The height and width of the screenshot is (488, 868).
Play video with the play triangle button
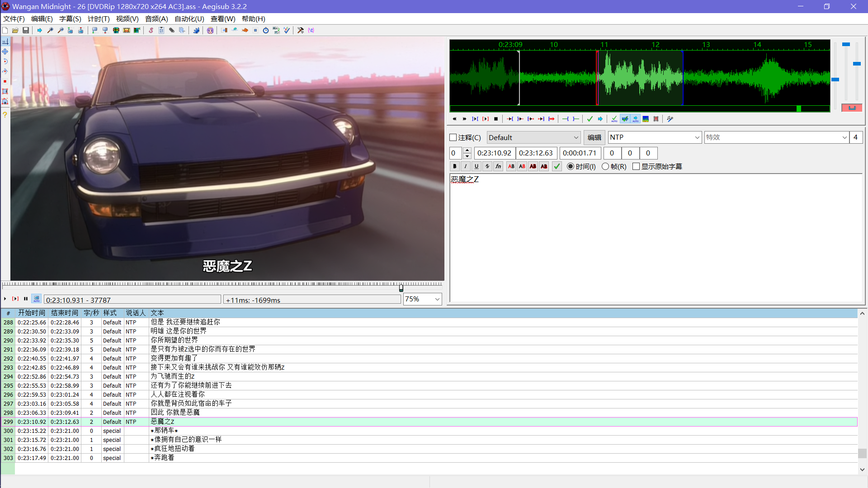(5, 299)
